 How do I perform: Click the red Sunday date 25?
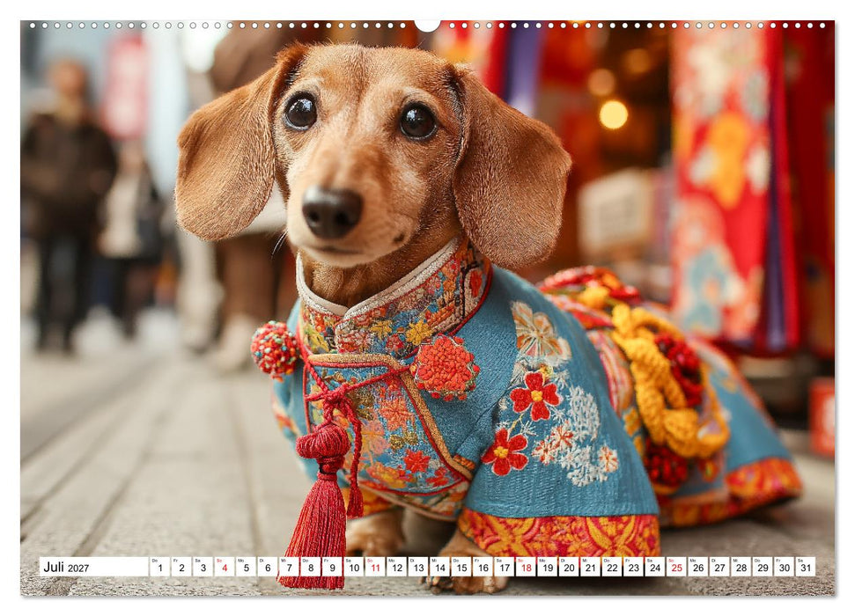(677, 567)
